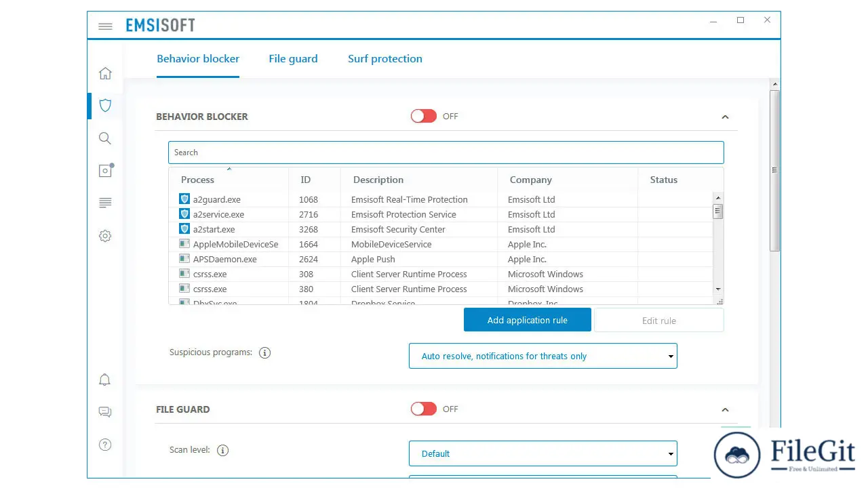Open the Scan level dropdown

[542, 453]
